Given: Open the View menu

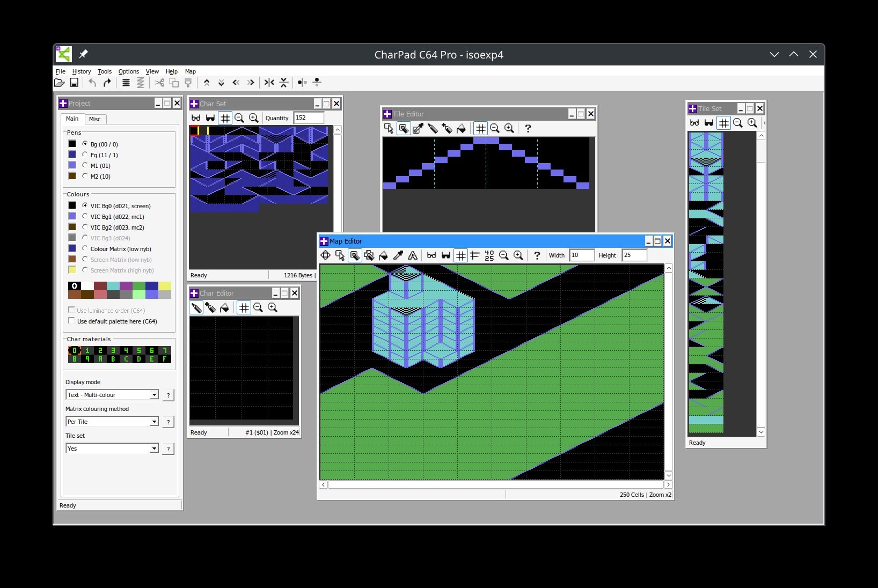Looking at the screenshot, I should [x=152, y=71].
